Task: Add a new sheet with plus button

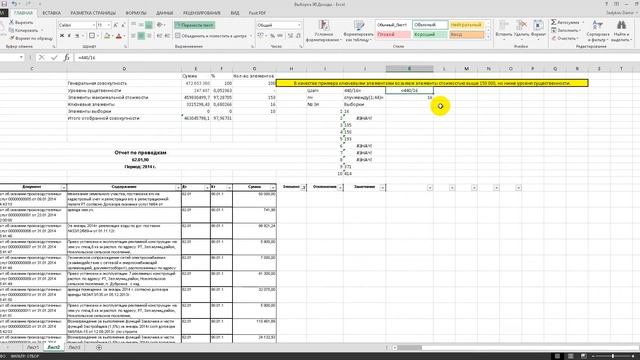Action: pyautogui.click(x=99, y=347)
